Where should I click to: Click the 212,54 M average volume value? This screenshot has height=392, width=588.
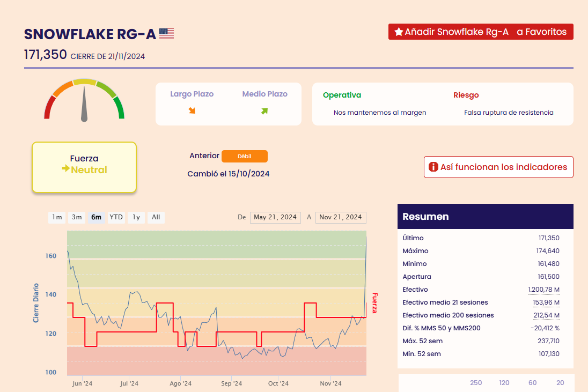[x=546, y=315]
